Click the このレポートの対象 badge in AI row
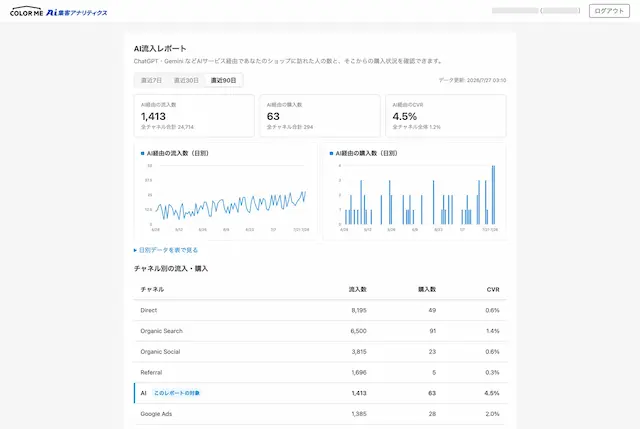Viewport: 640px width, 429px height. [177, 393]
